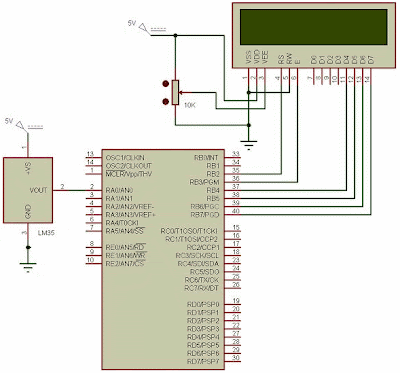400x373 pixels.
Task: Click the RA0/AN0 pin label
Action: [119, 190]
